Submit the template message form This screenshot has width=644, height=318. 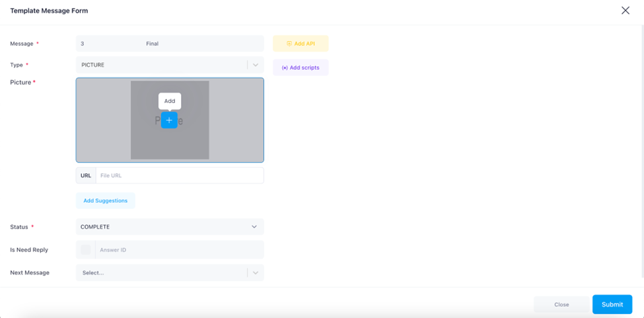[612, 304]
